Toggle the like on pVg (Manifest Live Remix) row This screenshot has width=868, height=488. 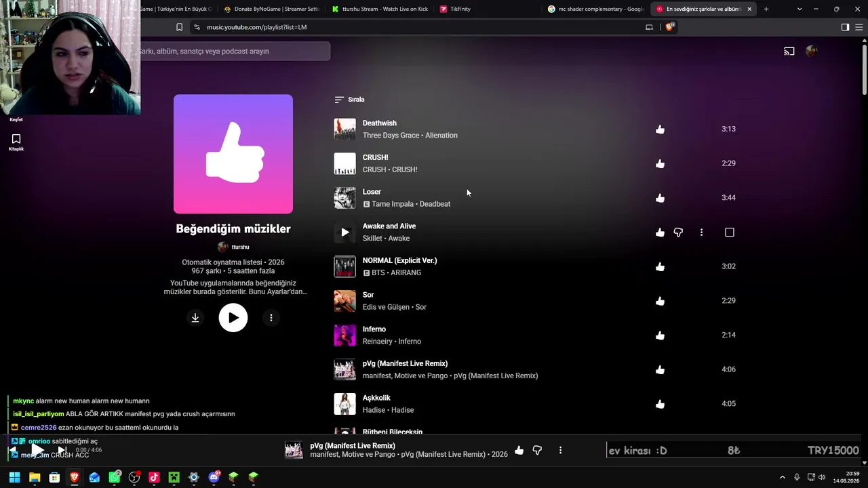tap(660, 370)
